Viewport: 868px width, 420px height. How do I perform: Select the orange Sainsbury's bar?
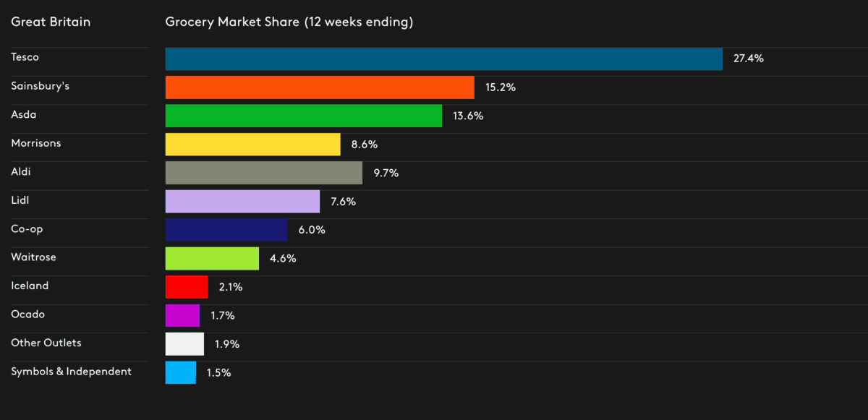pyautogui.click(x=320, y=87)
